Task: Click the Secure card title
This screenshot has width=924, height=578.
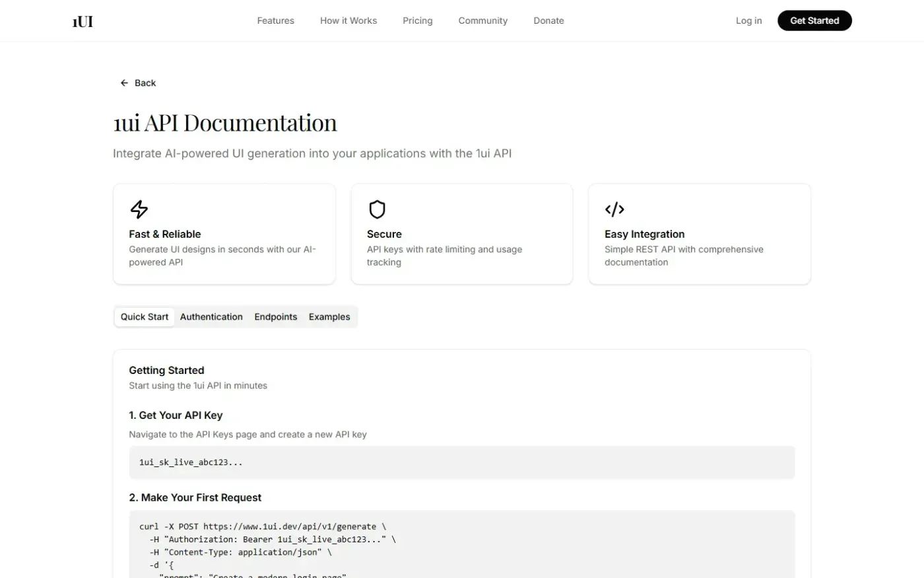Action: click(384, 234)
